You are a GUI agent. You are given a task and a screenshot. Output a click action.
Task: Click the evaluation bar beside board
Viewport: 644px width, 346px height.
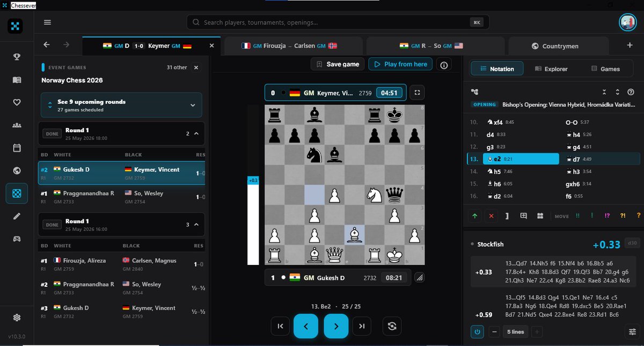tap(253, 185)
